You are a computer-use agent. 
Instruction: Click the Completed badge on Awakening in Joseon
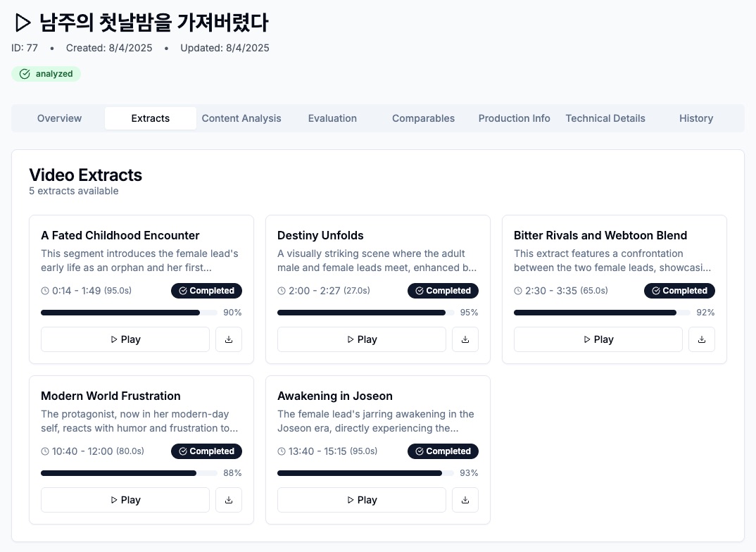pos(443,451)
